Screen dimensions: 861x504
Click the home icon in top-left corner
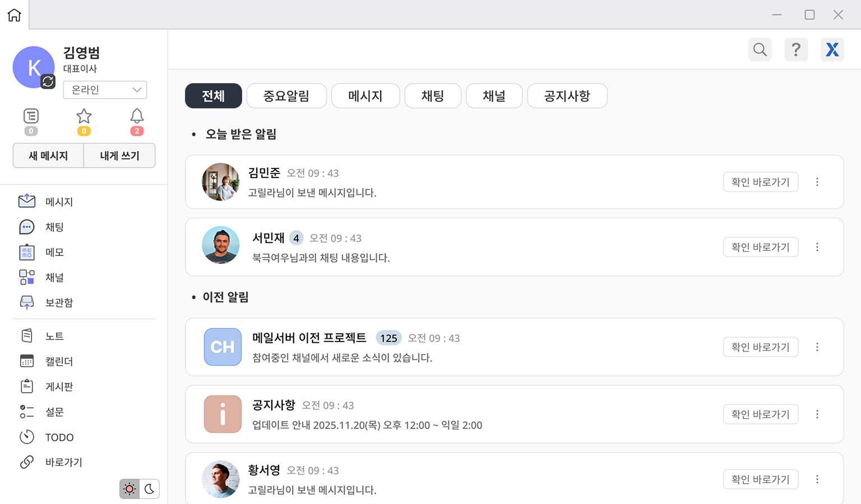pyautogui.click(x=13, y=15)
